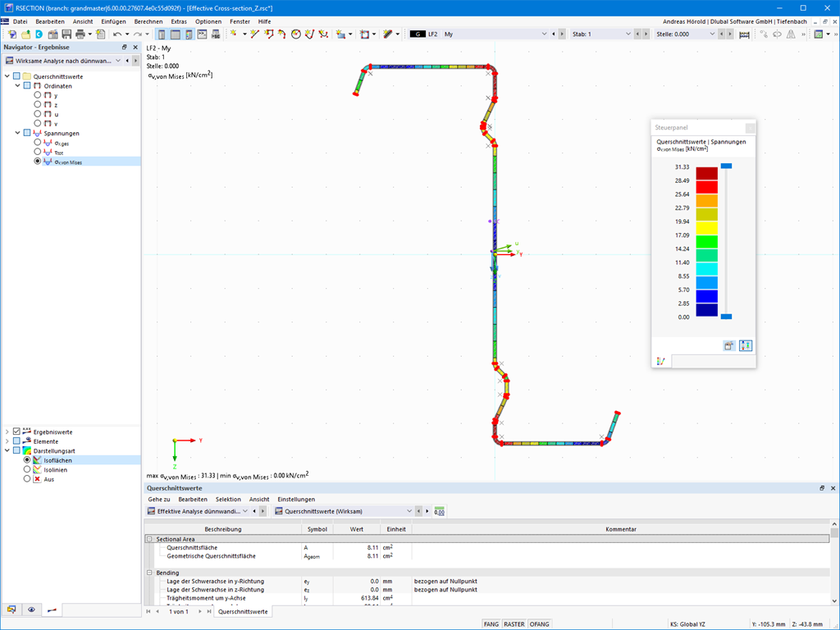
Task: Select the τtot stress radio button
Action: (38, 152)
